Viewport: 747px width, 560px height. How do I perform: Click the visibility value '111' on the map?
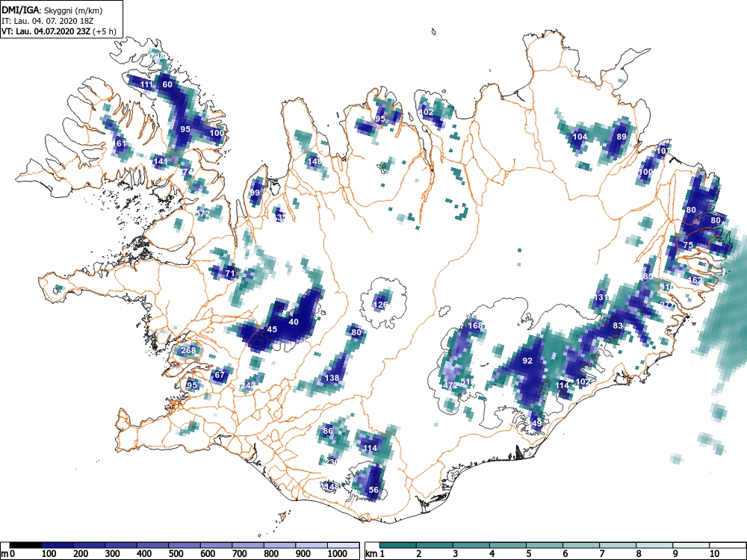(x=146, y=85)
